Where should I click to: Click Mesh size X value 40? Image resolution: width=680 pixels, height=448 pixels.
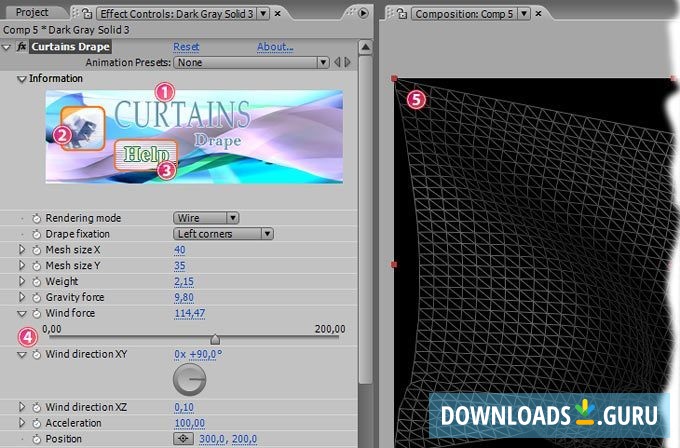[180, 250]
